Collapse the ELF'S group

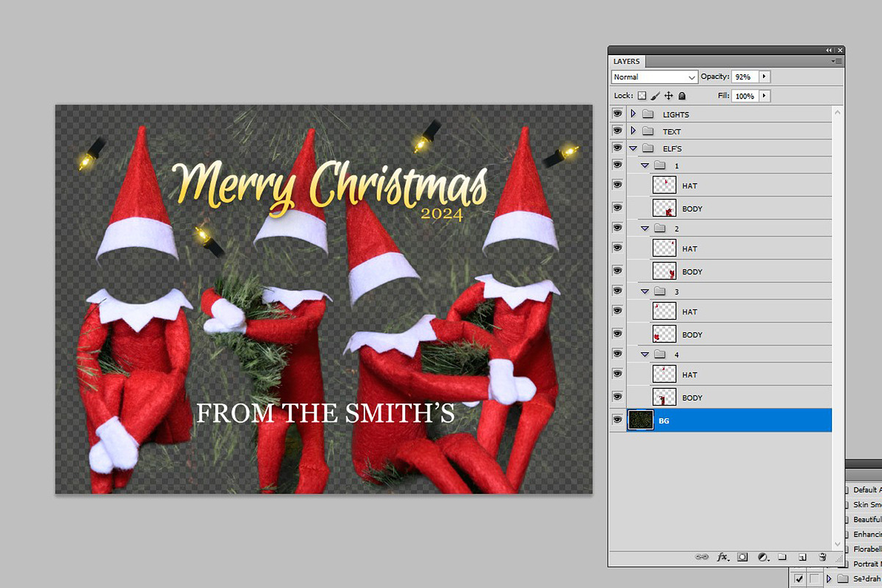pyautogui.click(x=633, y=148)
